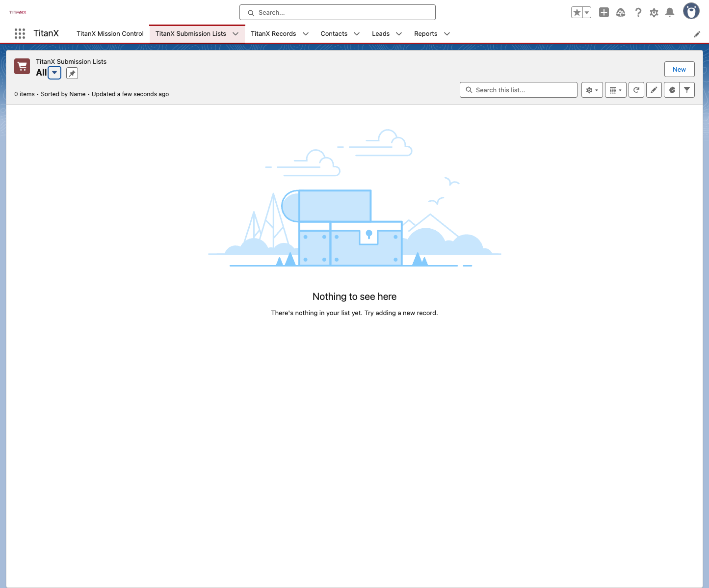Screen dimensions: 709x588
Task: Select TitanX Submission Lists tab
Action: tap(191, 34)
